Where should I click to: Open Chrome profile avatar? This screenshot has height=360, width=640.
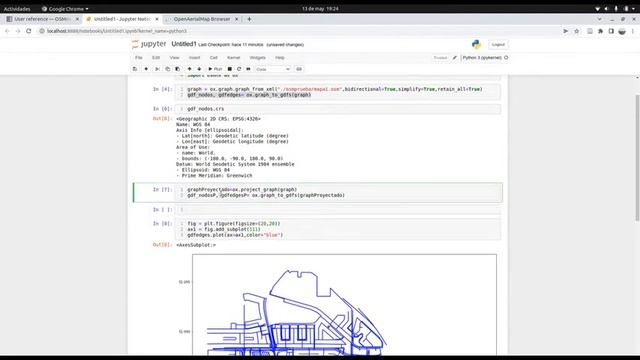tap(622, 31)
